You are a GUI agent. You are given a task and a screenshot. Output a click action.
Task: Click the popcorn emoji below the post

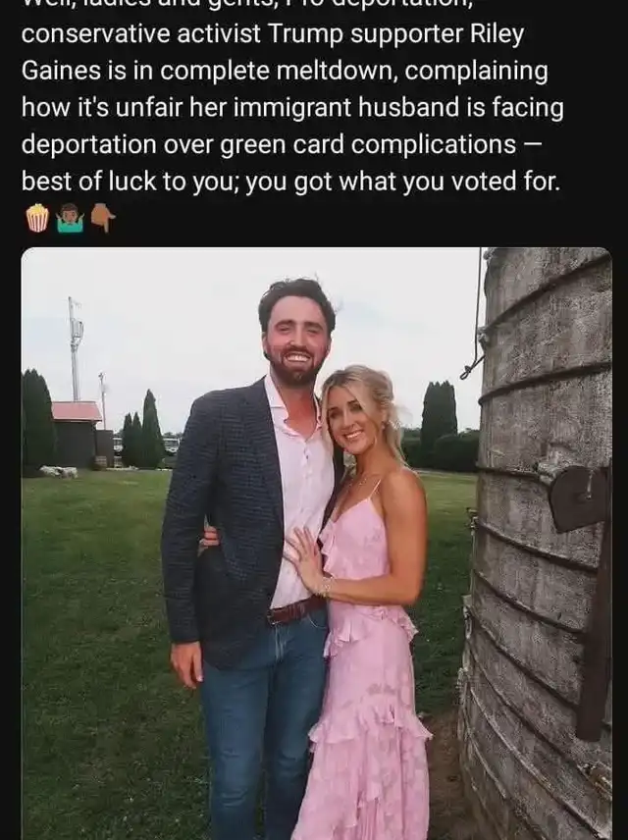(x=37, y=218)
